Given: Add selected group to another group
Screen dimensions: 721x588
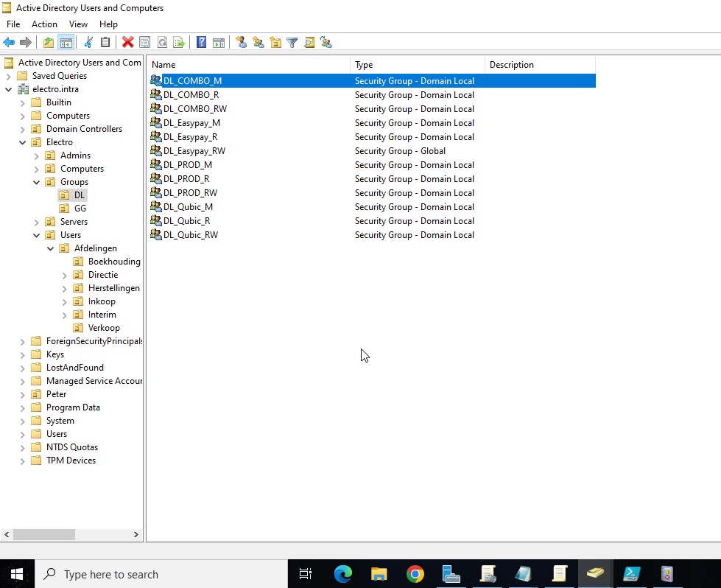Looking at the screenshot, I should (326, 42).
